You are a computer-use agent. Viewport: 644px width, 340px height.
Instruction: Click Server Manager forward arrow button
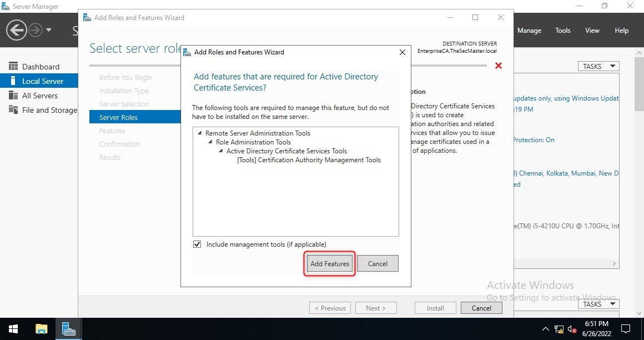(36, 30)
